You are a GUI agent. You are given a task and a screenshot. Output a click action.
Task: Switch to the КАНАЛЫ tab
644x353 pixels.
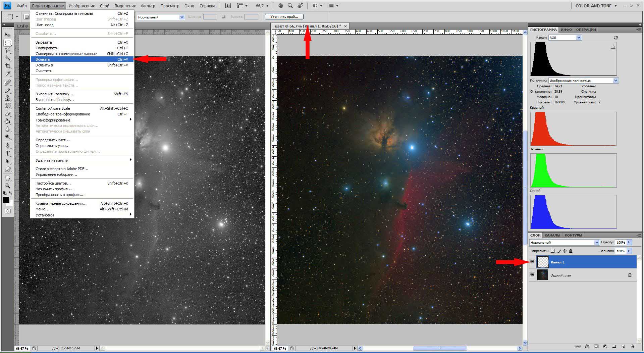(552, 235)
